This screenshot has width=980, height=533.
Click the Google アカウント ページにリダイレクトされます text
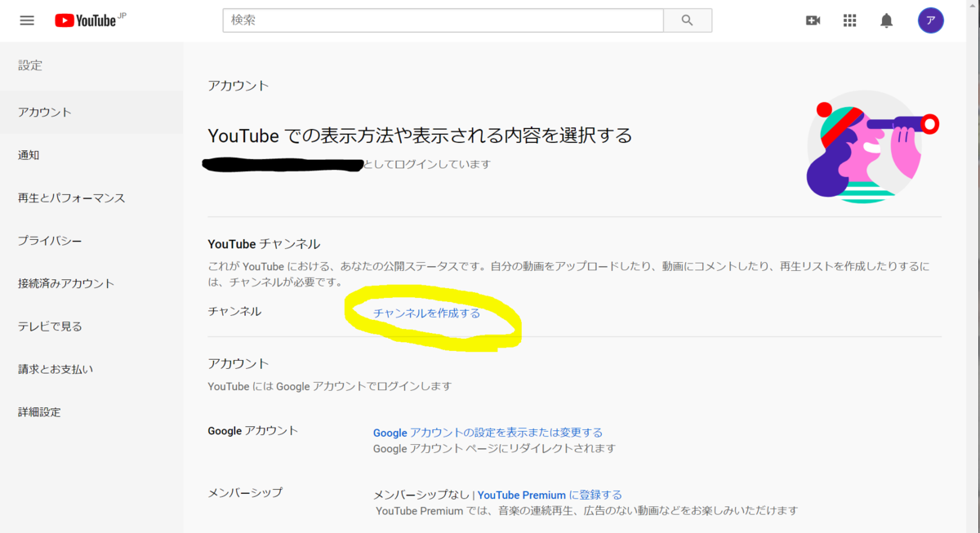point(494,449)
